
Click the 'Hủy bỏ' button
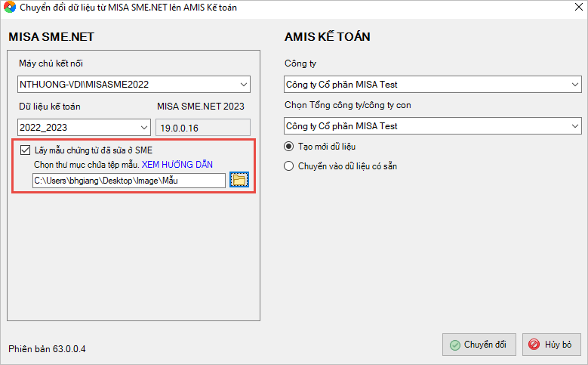pyautogui.click(x=552, y=345)
